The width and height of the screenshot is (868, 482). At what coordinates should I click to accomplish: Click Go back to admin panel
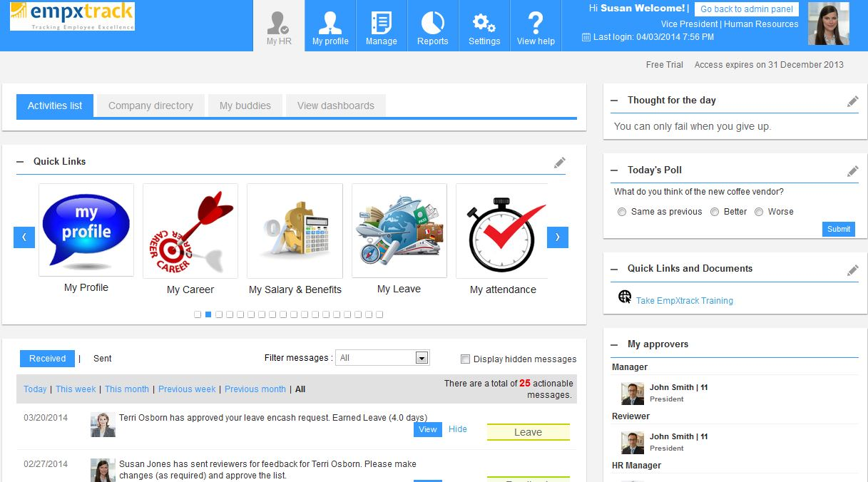745,9
